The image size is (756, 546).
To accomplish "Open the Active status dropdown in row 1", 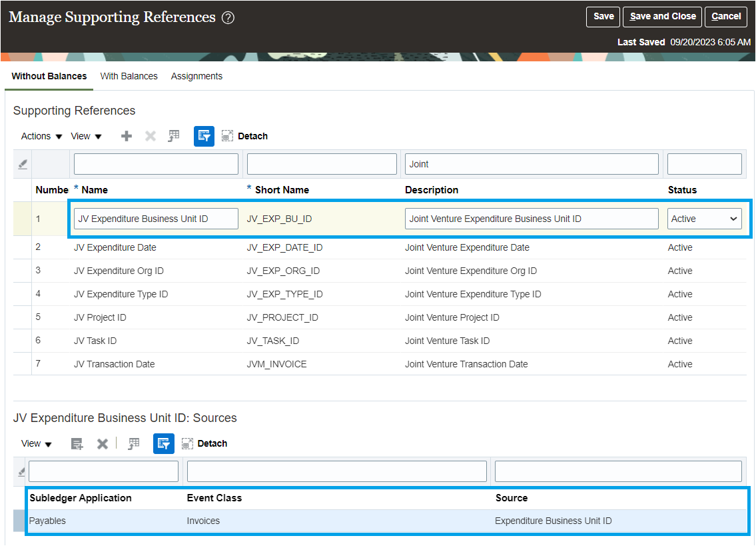I will [705, 219].
